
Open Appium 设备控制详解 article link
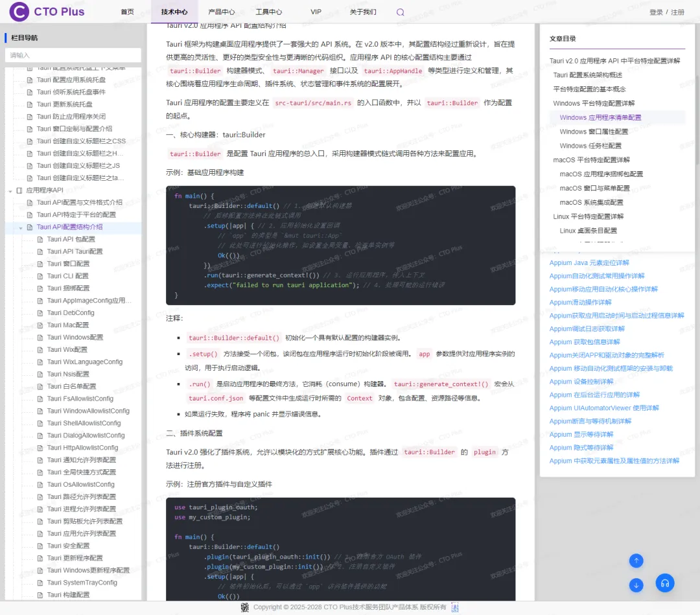(581, 382)
